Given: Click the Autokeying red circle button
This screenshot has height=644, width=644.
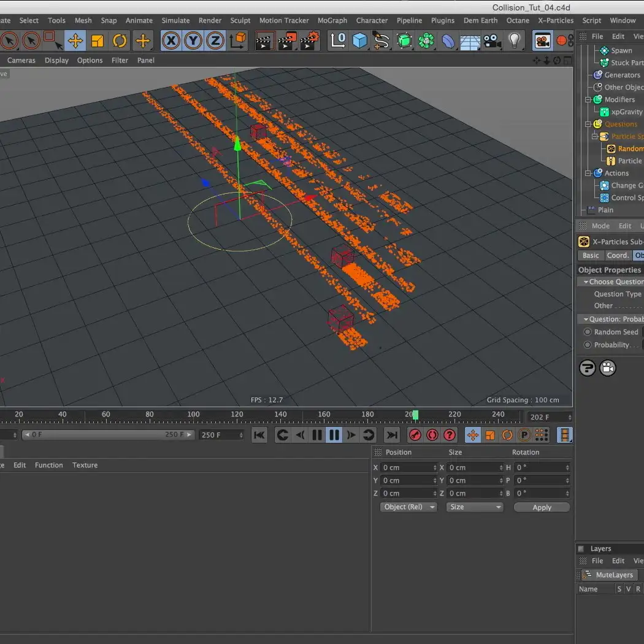Looking at the screenshot, I should click(432, 435).
